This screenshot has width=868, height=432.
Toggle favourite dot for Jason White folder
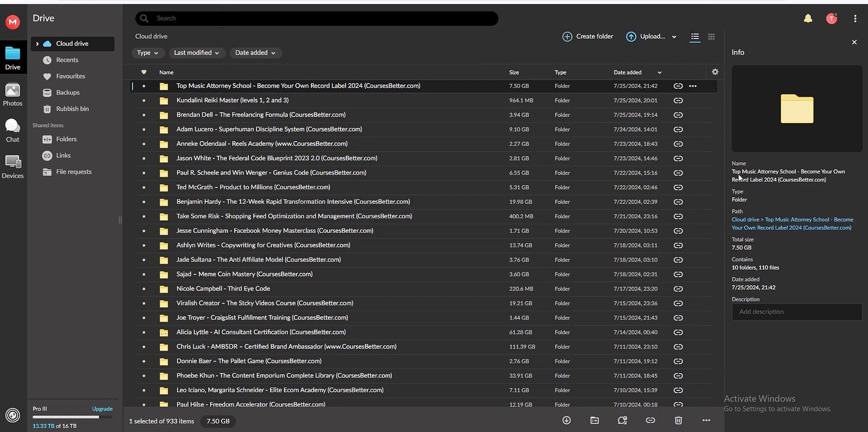143,158
